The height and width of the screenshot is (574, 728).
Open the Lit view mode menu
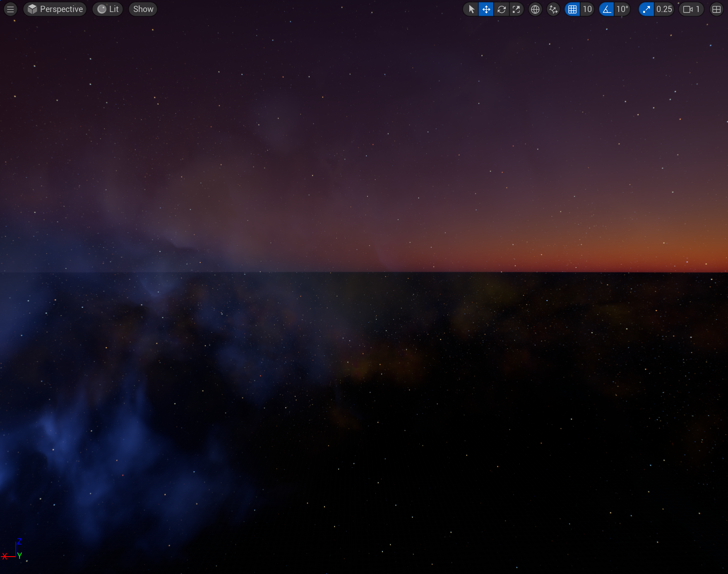pyautogui.click(x=108, y=9)
